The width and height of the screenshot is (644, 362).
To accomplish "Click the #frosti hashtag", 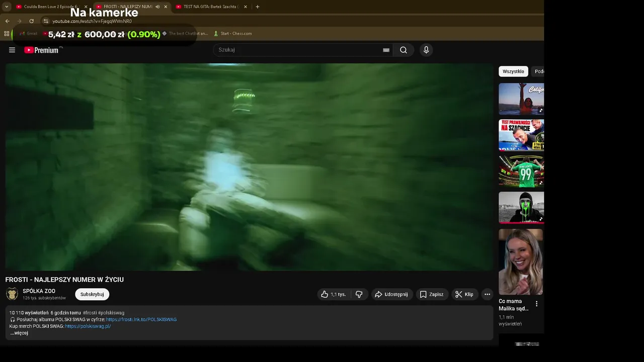I will tap(90, 313).
